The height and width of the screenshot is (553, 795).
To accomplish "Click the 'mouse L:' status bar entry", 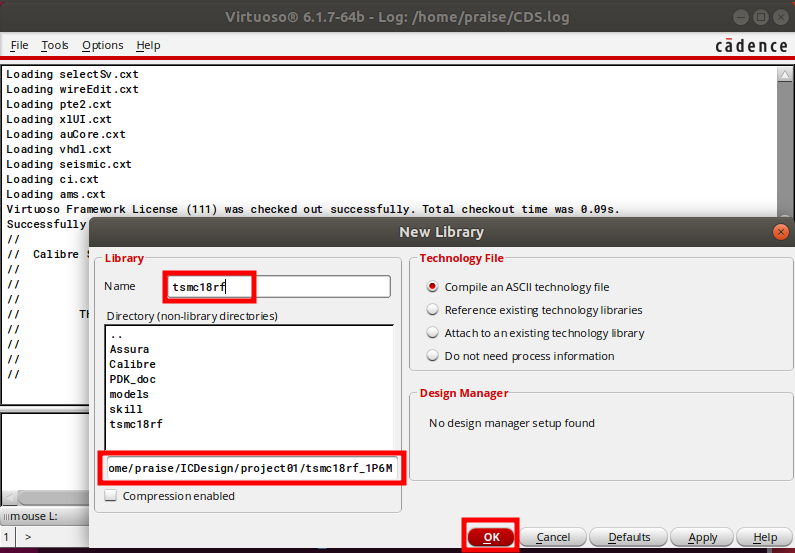I will pos(34,516).
